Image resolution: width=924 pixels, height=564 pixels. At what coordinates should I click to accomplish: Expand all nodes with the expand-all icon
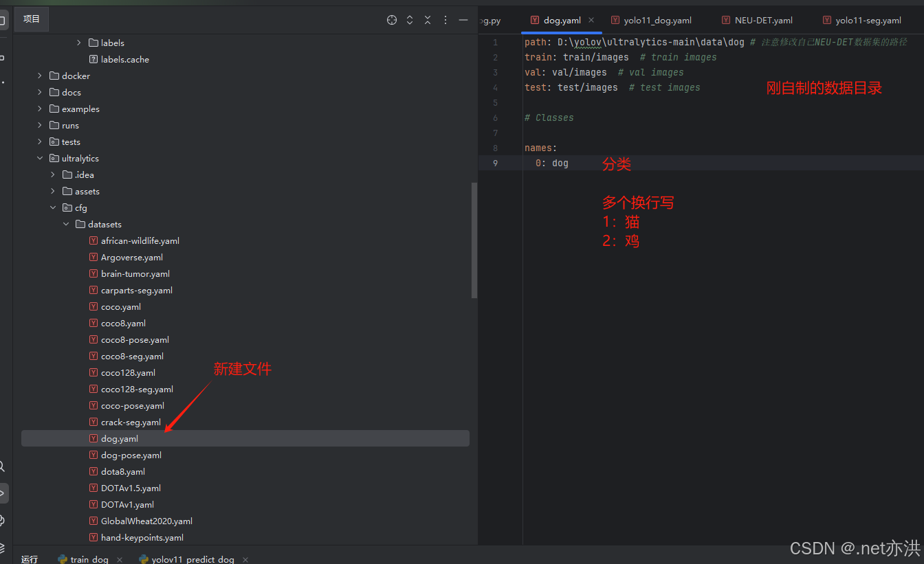click(409, 20)
